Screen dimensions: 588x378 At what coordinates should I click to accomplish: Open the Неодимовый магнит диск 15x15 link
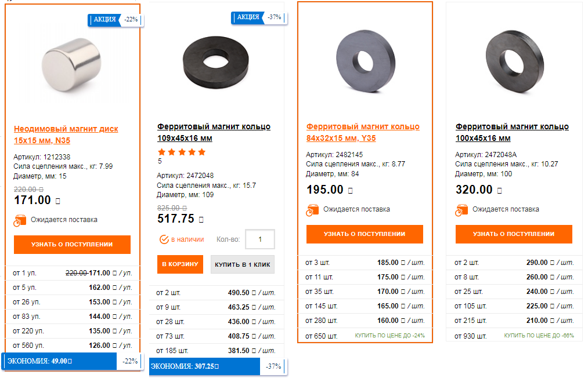66,135
